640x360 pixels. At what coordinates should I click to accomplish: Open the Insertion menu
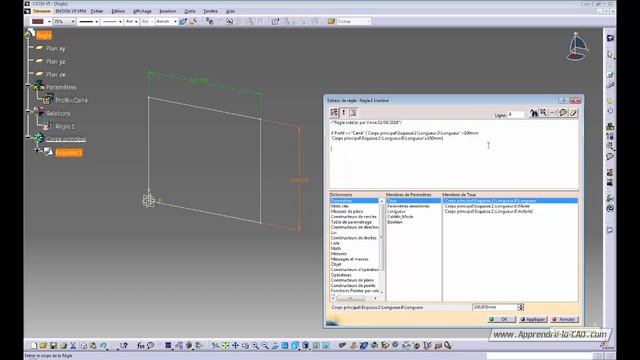[167, 11]
